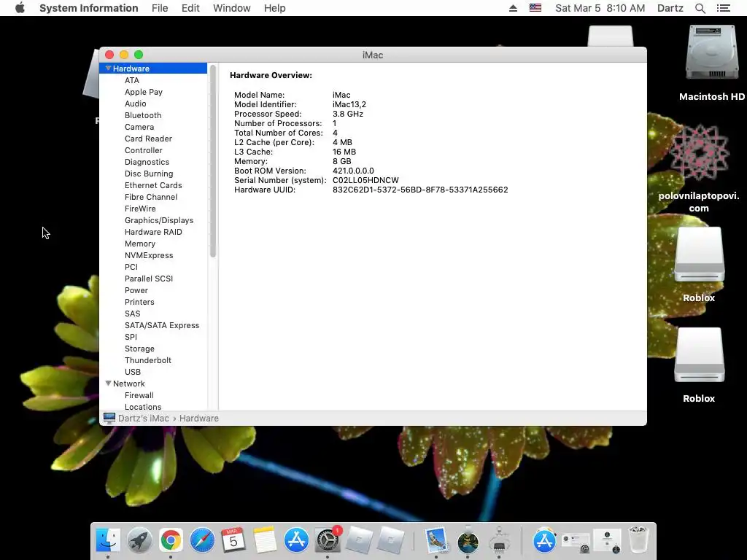Screen dimensions: 747x560
Task: Open Google Chrome from the dock
Action: 171,540
